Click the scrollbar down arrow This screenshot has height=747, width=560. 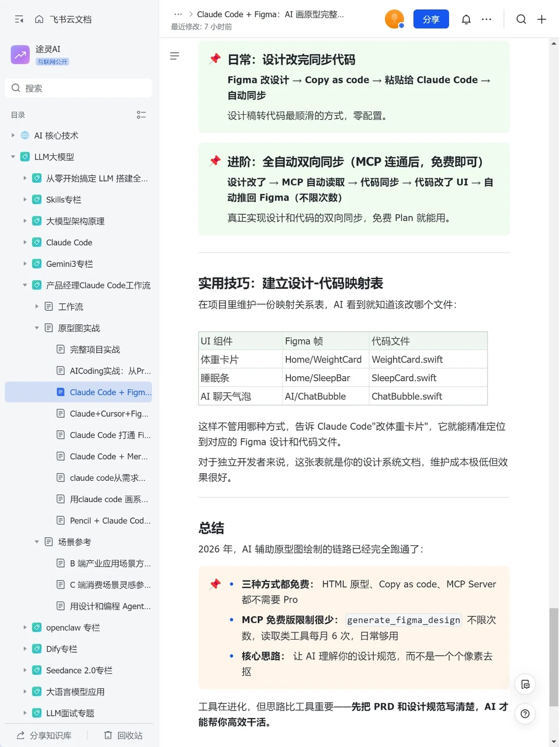click(x=554, y=742)
